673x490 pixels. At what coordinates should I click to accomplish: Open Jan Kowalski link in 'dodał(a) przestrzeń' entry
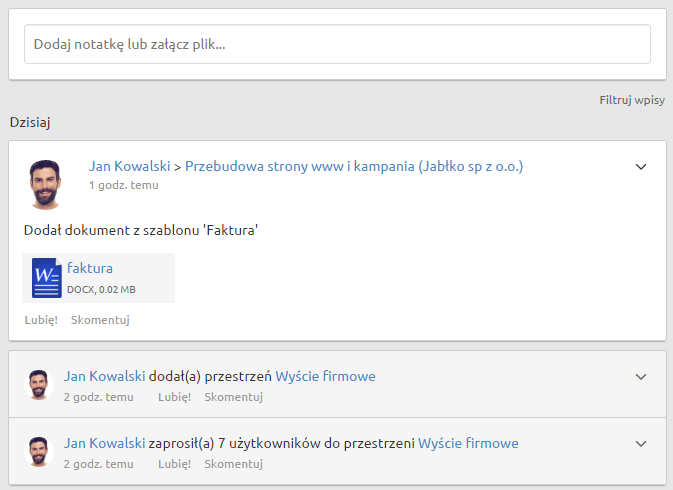point(104,376)
